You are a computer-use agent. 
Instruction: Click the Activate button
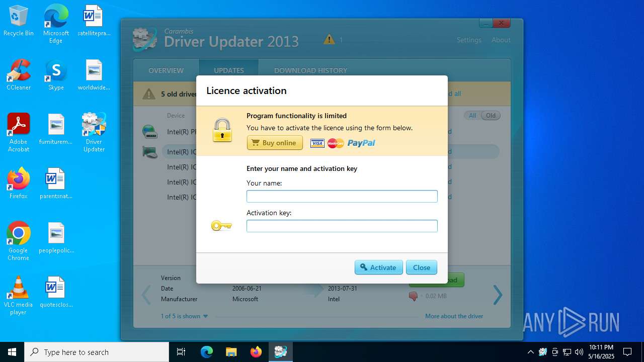click(379, 267)
